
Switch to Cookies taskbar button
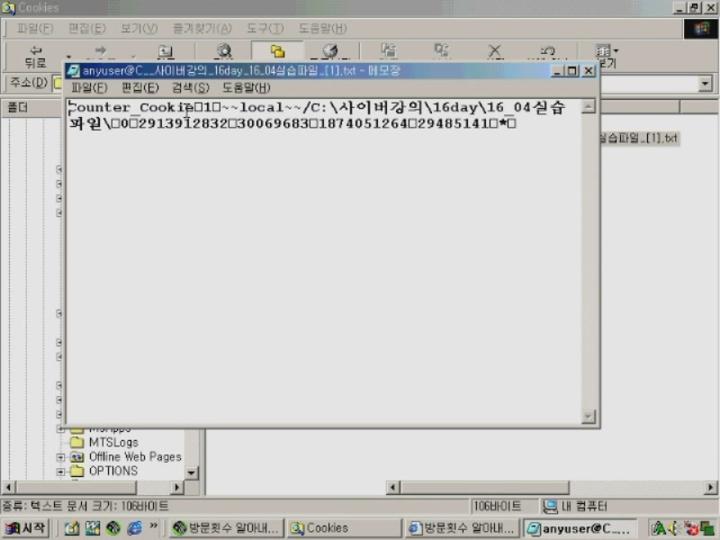[344, 529]
